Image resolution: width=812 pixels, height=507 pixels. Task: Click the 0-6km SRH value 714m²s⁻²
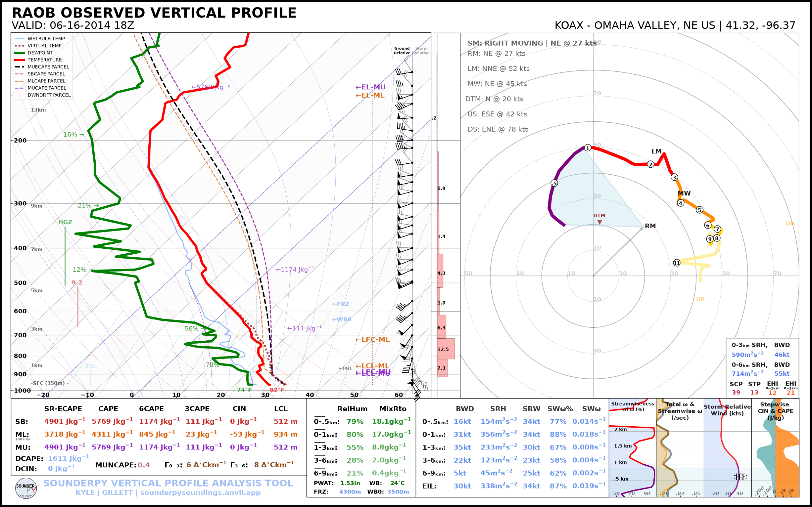pyautogui.click(x=747, y=373)
